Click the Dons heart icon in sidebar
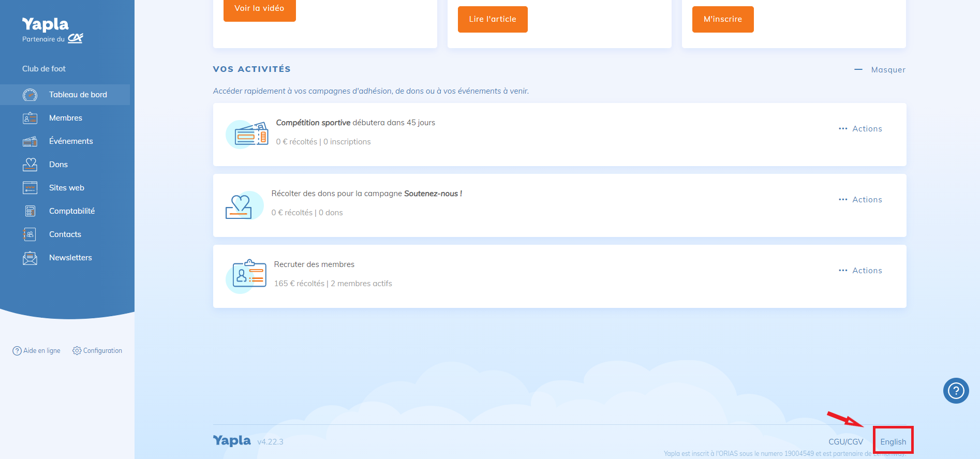980x459 pixels. pos(30,165)
